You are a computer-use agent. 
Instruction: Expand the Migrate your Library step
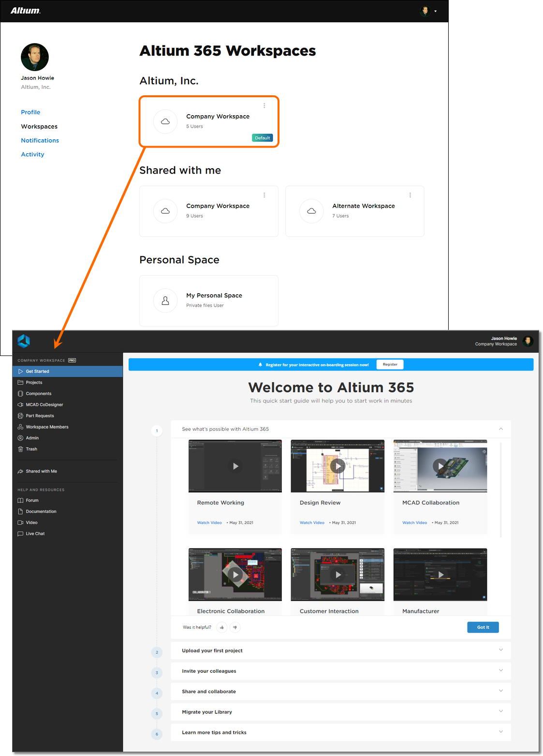click(x=500, y=712)
